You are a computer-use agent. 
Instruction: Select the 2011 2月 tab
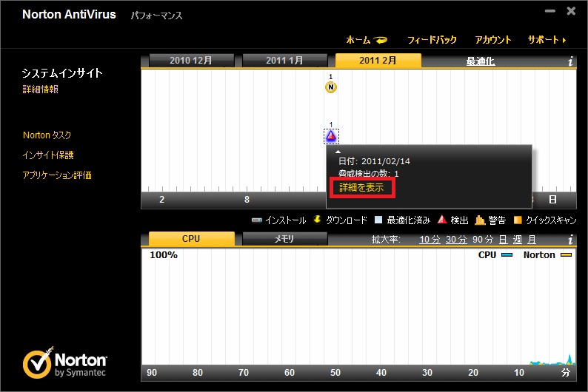378,60
